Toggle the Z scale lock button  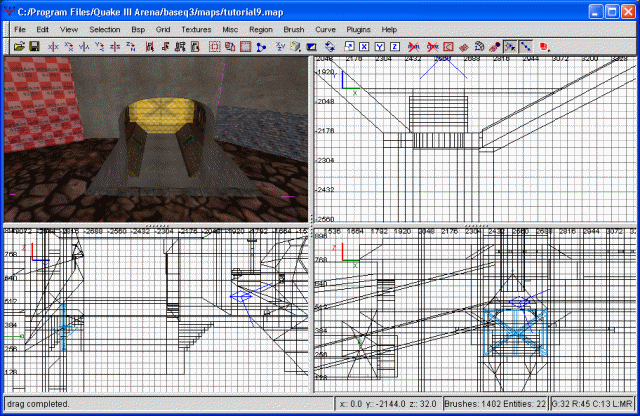tap(395, 47)
